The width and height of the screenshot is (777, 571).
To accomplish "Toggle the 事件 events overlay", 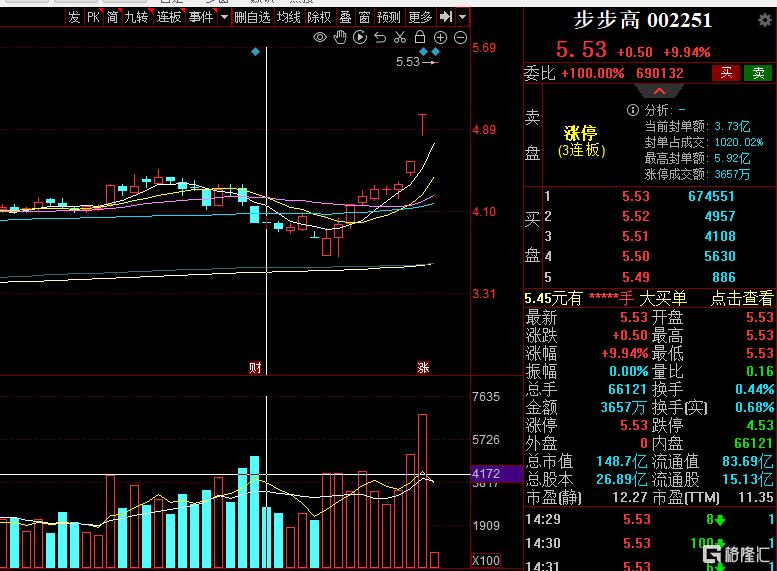I will point(201,17).
